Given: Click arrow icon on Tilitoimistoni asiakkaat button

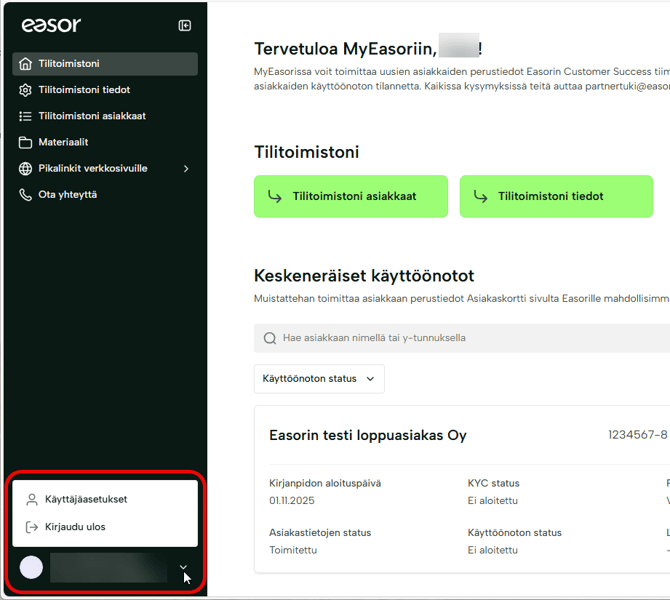Looking at the screenshot, I should tap(274, 196).
